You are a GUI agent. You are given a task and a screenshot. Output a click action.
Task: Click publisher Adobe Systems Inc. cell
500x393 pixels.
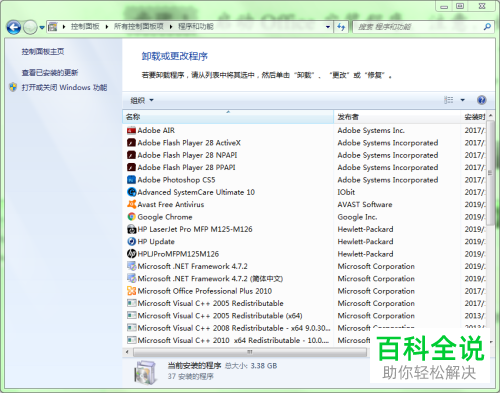(x=371, y=130)
